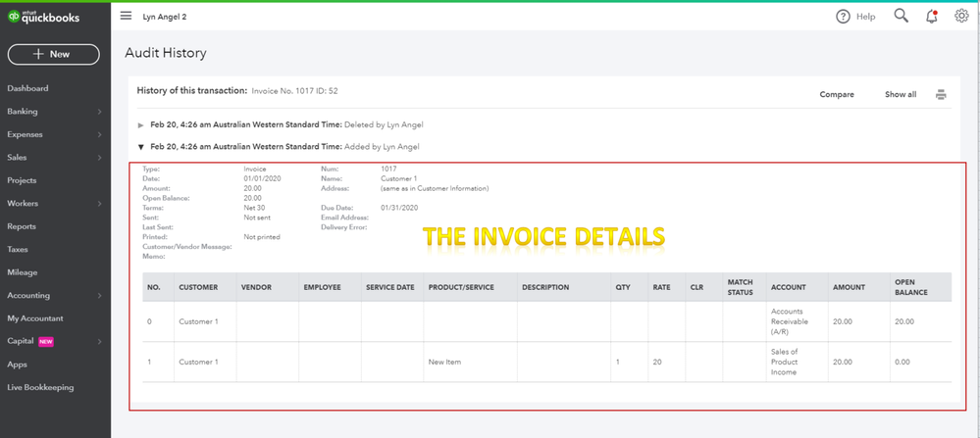This screenshot has height=438, width=980.
Task: Click the Not sent status value
Action: (x=257, y=218)
